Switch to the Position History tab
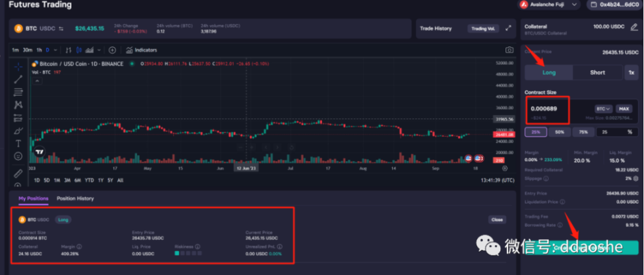This screenshot has width=644, height=275. point(75,198)
